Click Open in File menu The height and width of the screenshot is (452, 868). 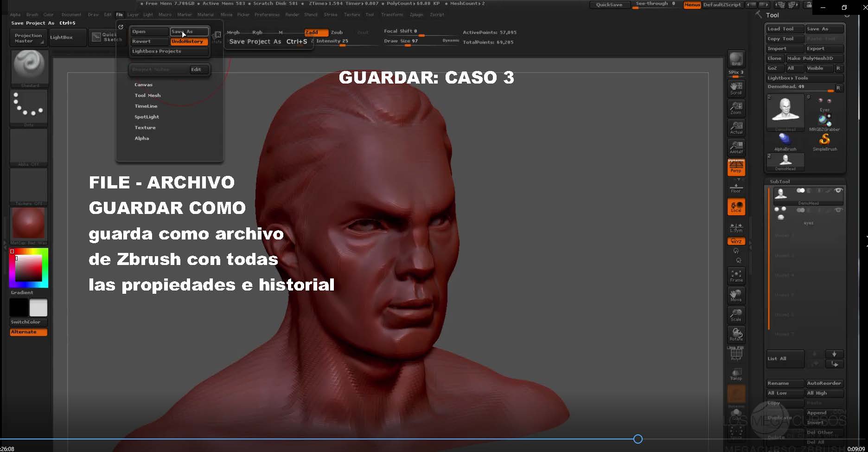(x=149, y=32)
